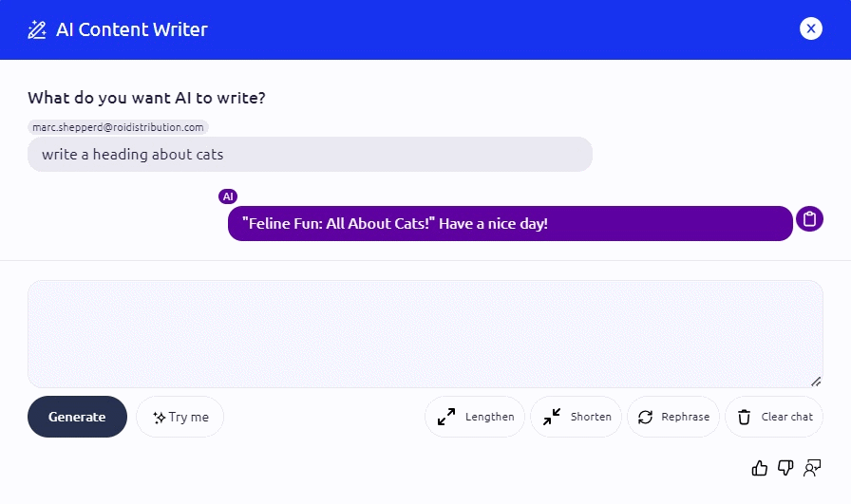Viewport: 851px width, 504px height.
Task: Clear chat with the trash button
Action: 774,417
